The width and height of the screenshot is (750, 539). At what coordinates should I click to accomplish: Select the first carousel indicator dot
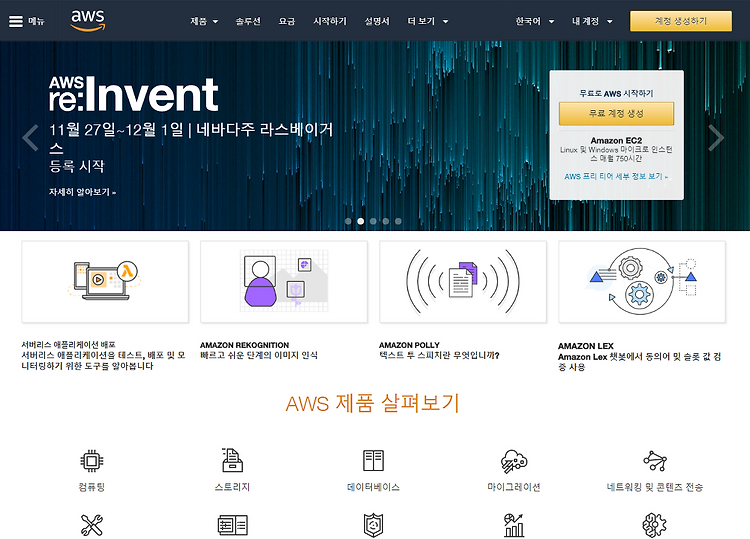[x=348, y=221]
